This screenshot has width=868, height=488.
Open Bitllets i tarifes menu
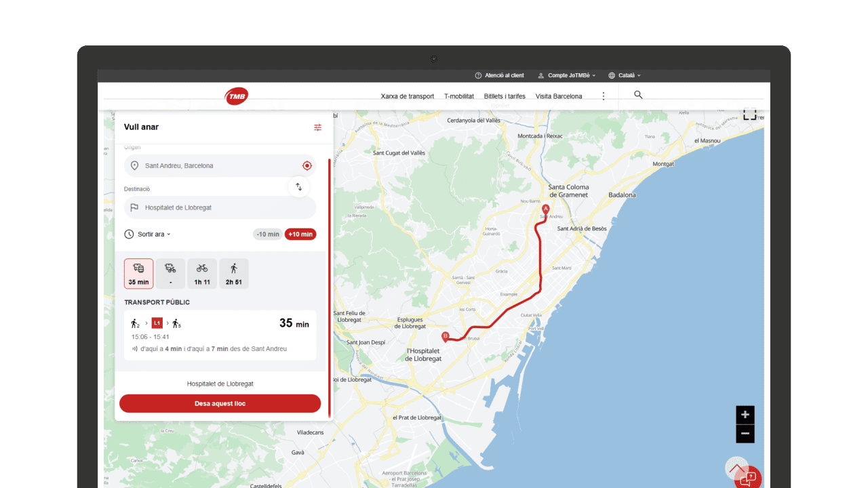point(505,96)
